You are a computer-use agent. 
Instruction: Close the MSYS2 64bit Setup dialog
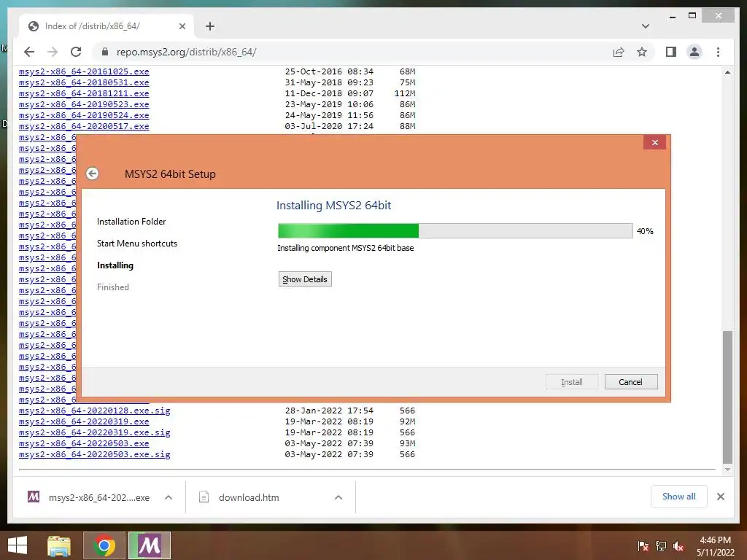click(x=654, y=142)
